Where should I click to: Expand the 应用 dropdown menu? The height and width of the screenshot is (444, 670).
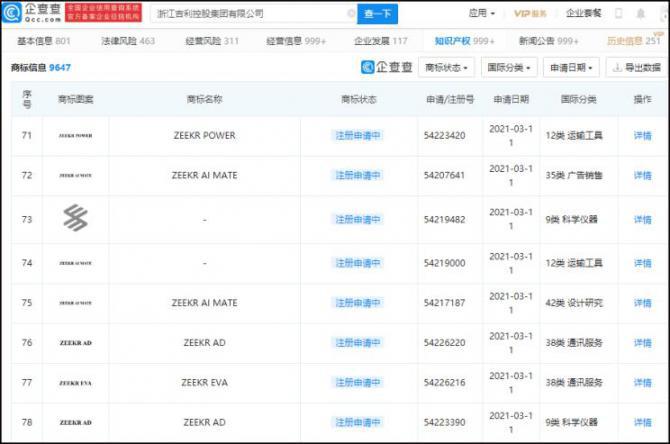tap(481, 14)
